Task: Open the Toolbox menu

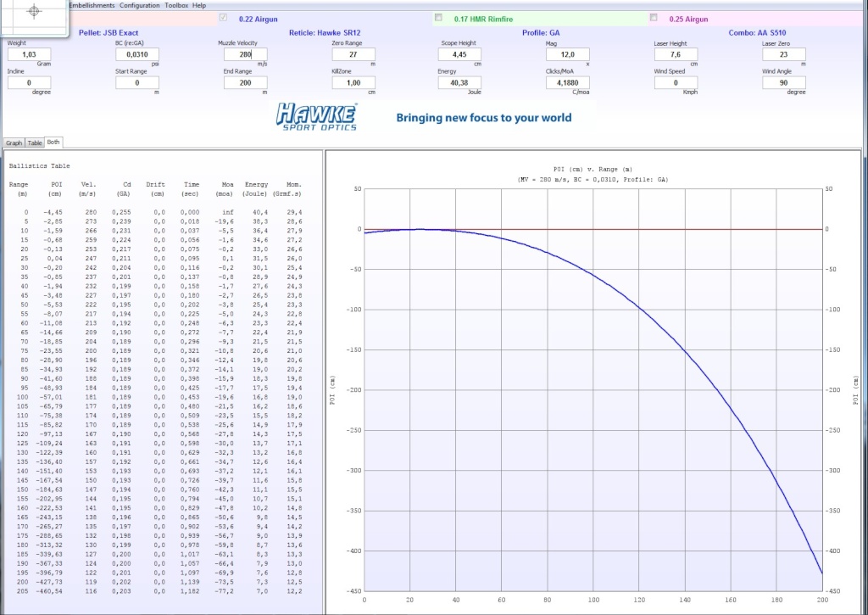Action: 176,5
